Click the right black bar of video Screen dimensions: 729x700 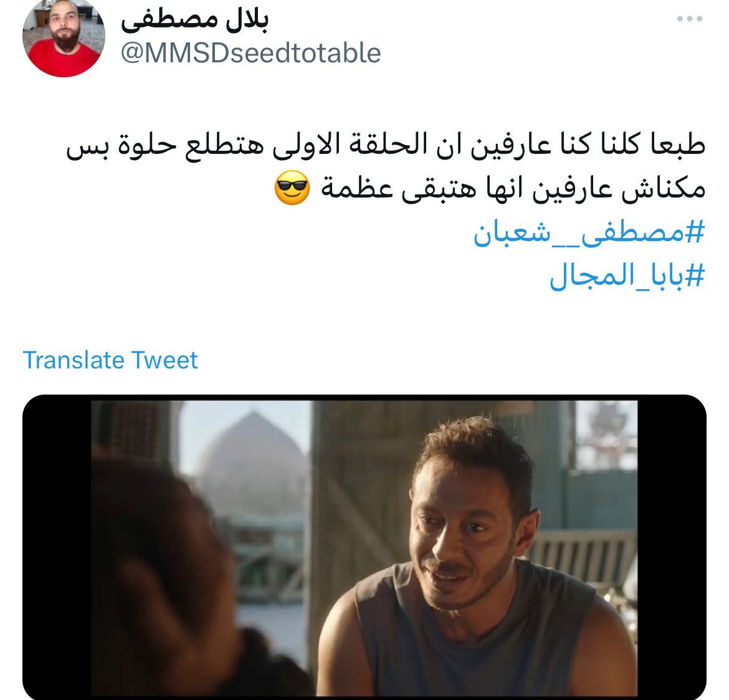coord(672,547)
